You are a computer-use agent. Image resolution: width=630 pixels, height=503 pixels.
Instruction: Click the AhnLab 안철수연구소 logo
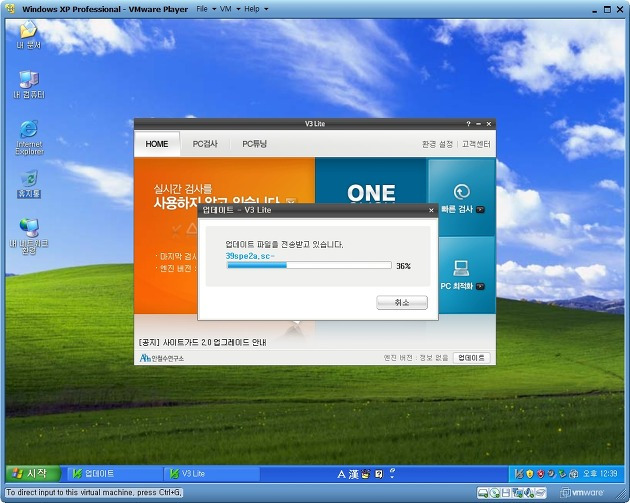[162, 358]
